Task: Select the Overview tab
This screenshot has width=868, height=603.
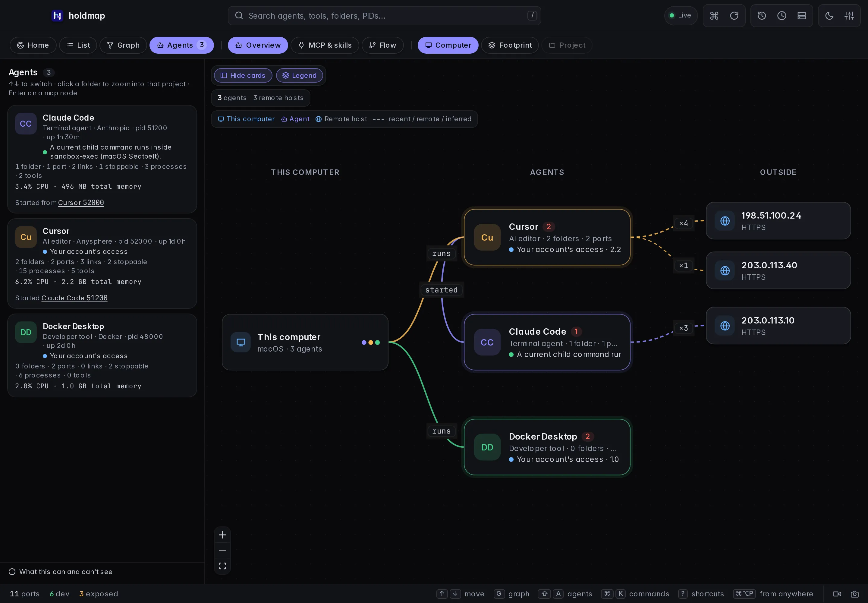Action: point(258,45)
